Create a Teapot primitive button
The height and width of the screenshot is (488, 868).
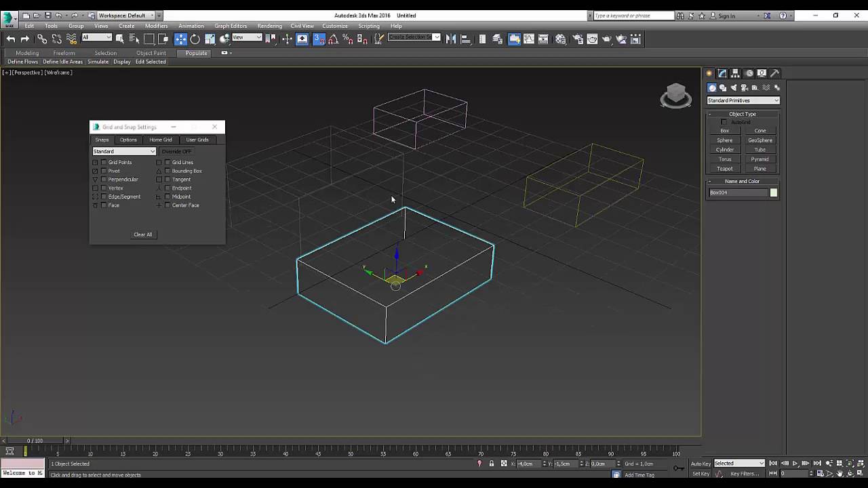(725, 169)
